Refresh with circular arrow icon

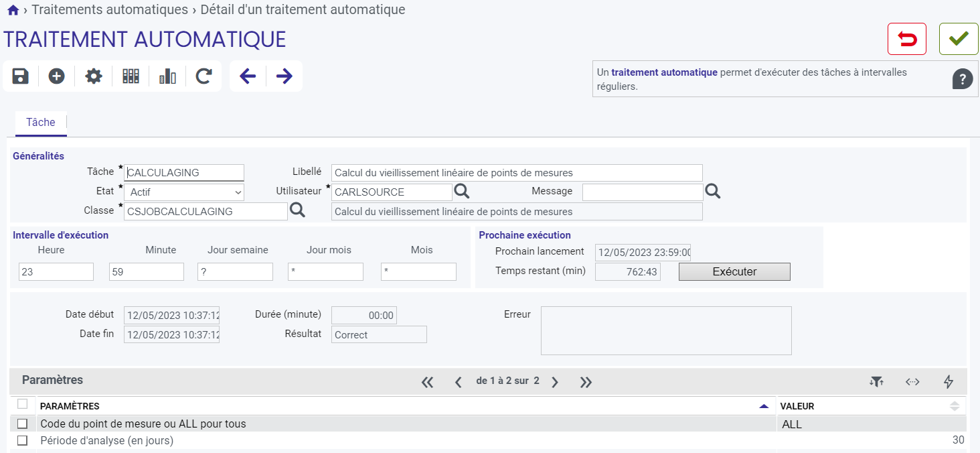pos(203,76)
